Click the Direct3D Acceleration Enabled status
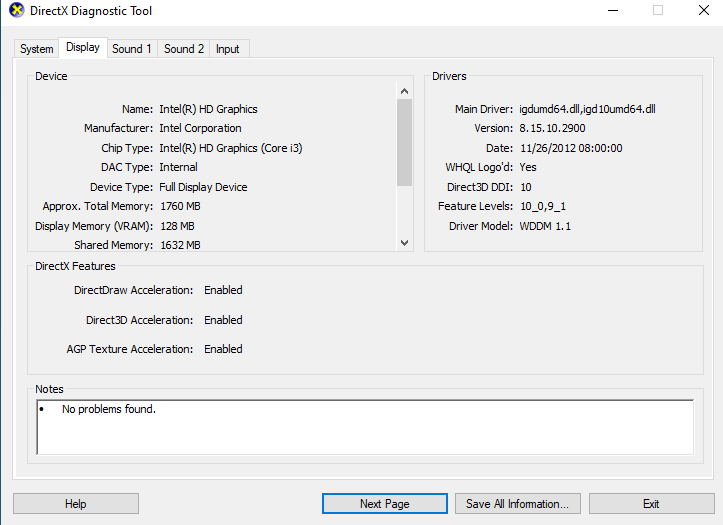723x525 pixels. [x=223, y=320]
